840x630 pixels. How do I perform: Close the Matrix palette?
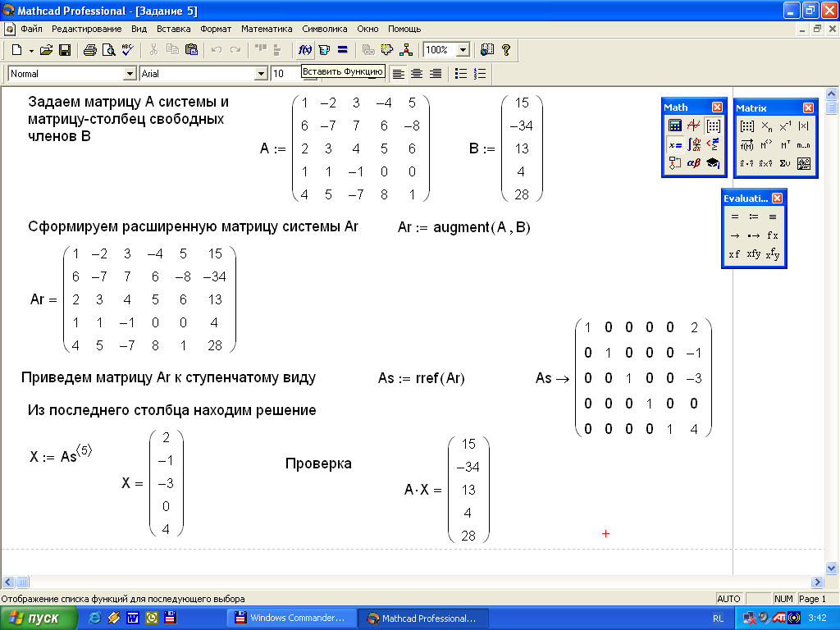coord(808,107)
